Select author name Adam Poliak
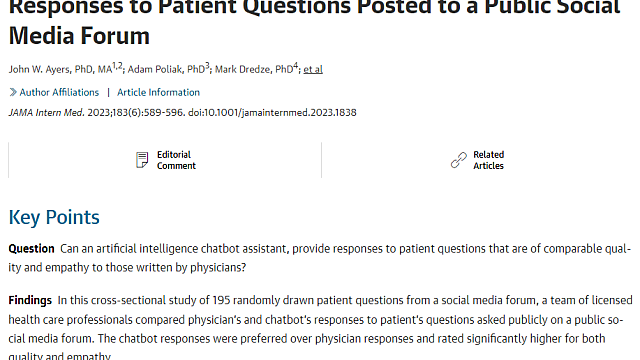640x360 pixels. point(155,69)
